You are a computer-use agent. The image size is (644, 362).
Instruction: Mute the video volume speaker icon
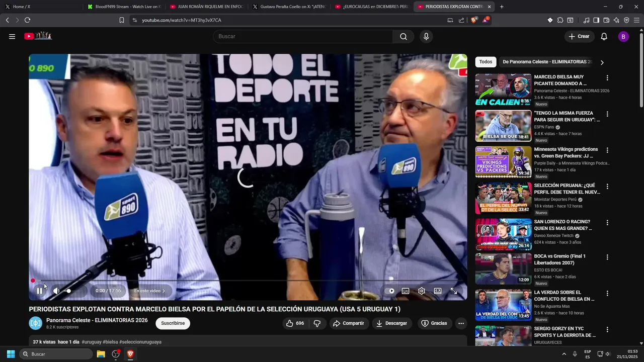pos(56,291)
